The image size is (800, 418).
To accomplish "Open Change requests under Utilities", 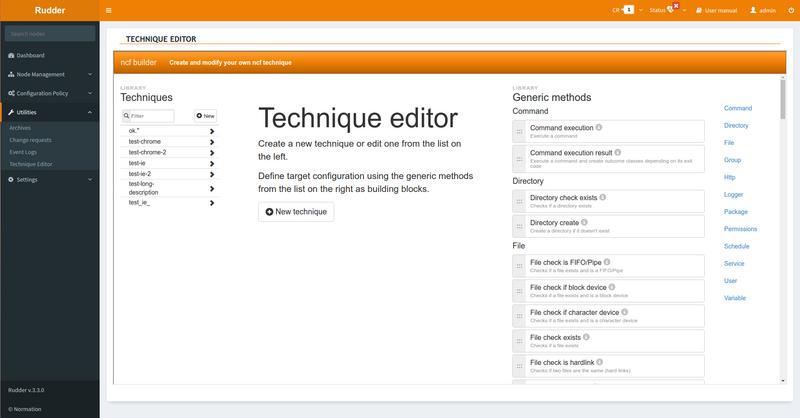I will click(x=30, y=140).
